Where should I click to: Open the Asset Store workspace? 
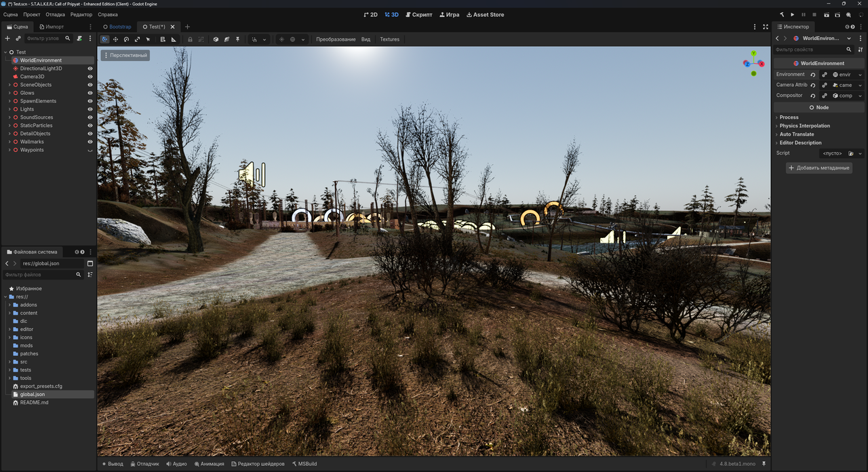[x=486, y=14]
